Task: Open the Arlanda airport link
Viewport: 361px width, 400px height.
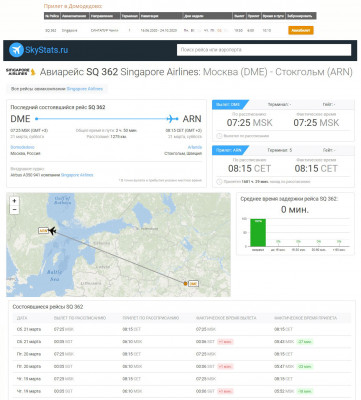Action: click(195, 147)
